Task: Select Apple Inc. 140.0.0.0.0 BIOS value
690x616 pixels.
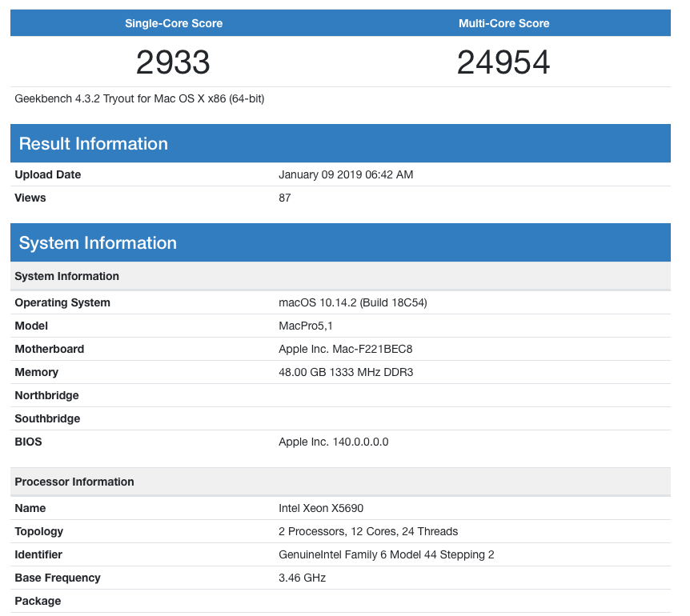Action: click(x=334, y=442)
